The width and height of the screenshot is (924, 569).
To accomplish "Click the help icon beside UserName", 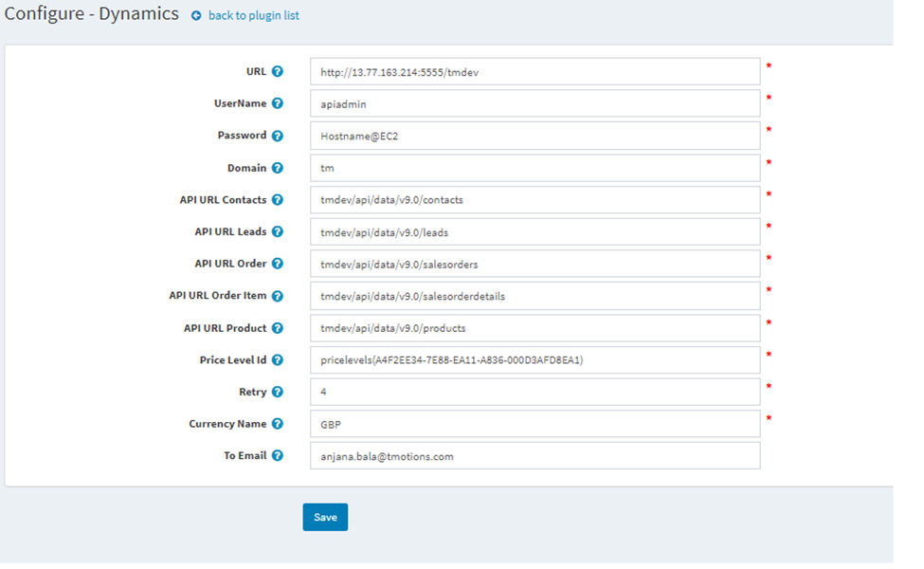I will [x=277, y=103].
